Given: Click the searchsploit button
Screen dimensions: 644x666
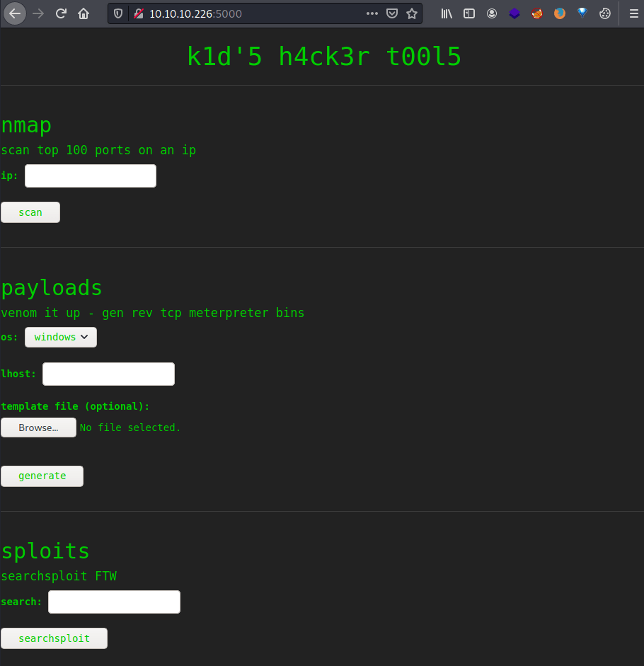Looking at the screenshot, I should (54, 638).
